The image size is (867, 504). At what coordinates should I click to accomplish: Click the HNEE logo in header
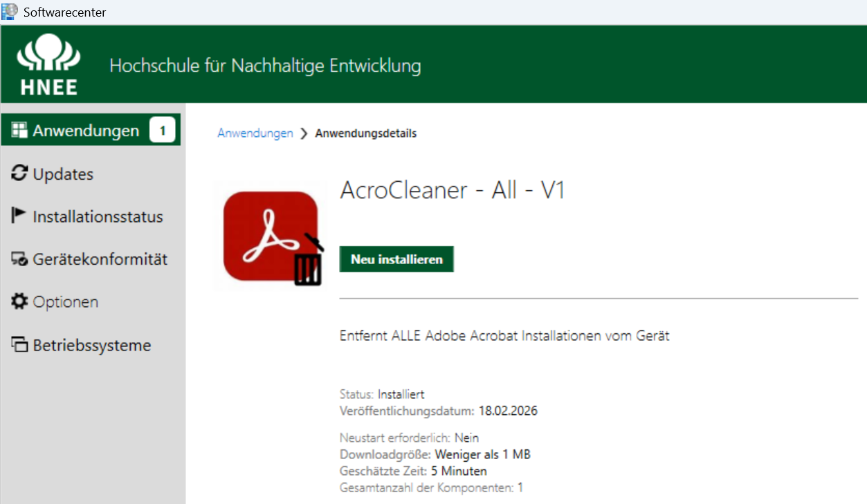(x=48, y=65)
